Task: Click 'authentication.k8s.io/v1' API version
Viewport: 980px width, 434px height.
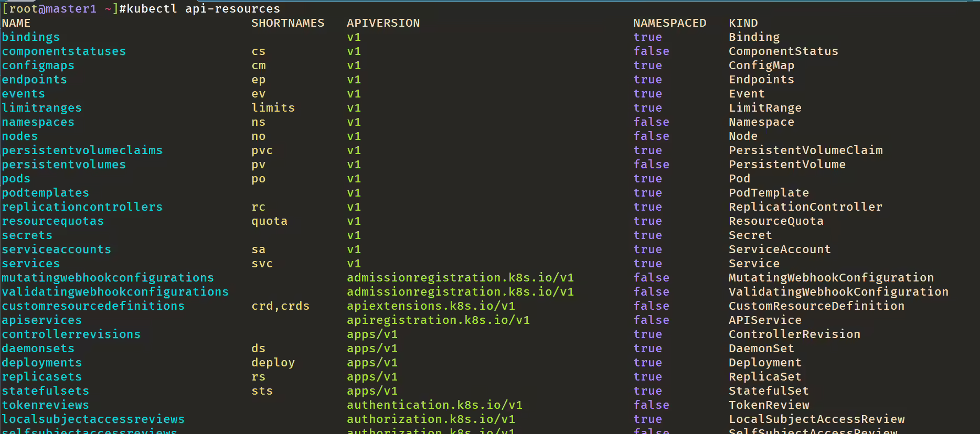Action: point(435,405)
